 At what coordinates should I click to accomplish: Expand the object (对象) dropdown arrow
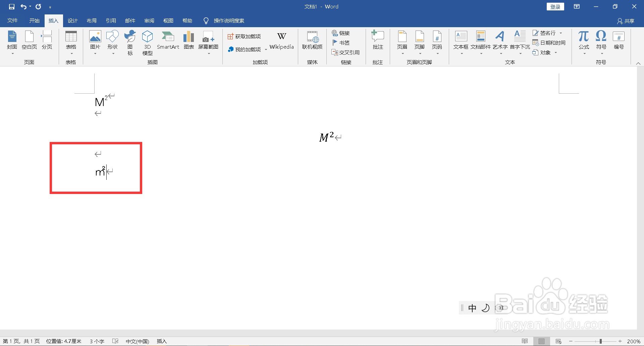556,53
